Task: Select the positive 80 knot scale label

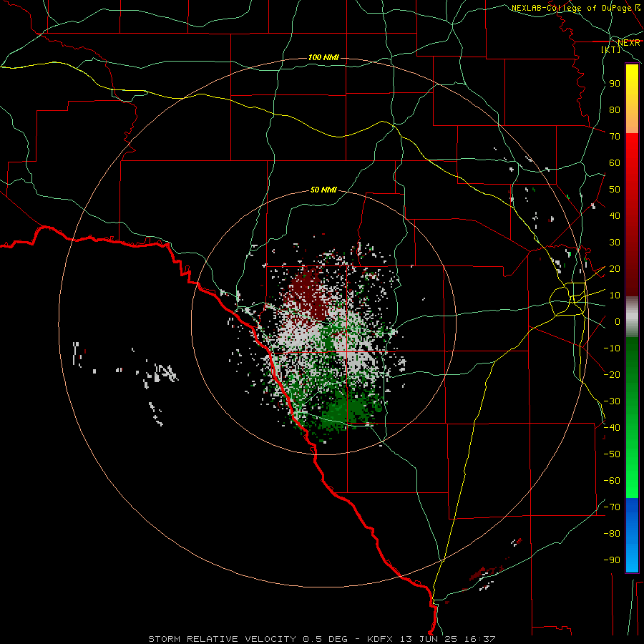Action: [x=615, y=109]
